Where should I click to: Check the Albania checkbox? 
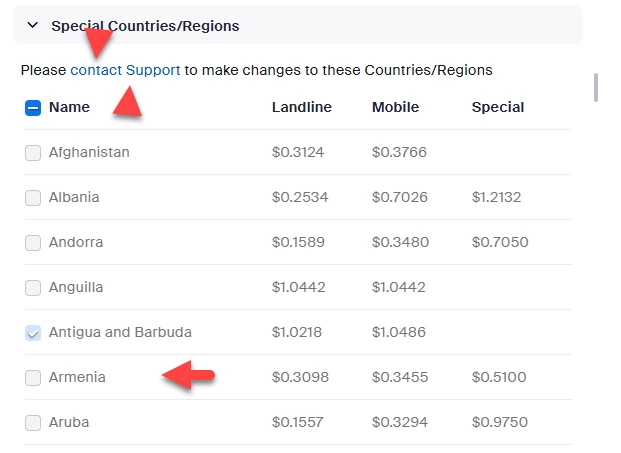(x=33, y=198)
